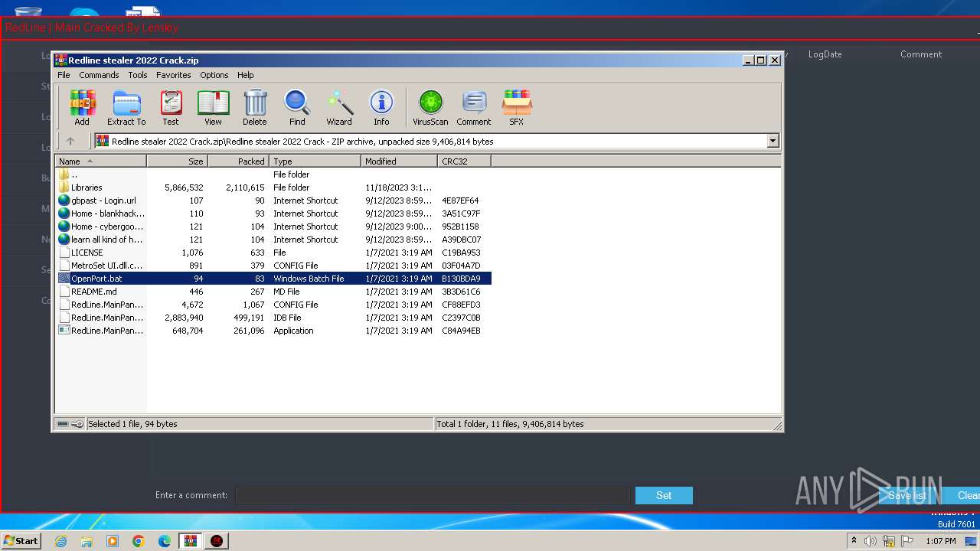Click the Comment toolbar icon
The height and width of the screenshot is (551, 980).
click(474, 107)
